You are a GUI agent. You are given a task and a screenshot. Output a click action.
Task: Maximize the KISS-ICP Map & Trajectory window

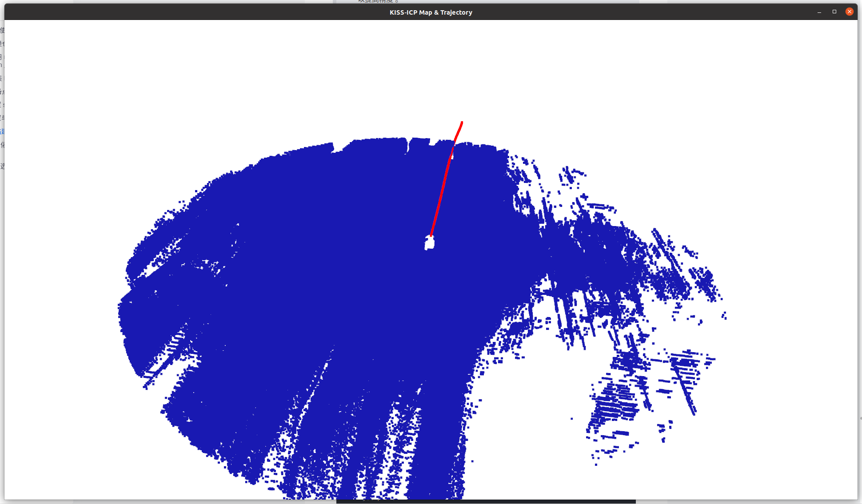click(x=834, y=12)
